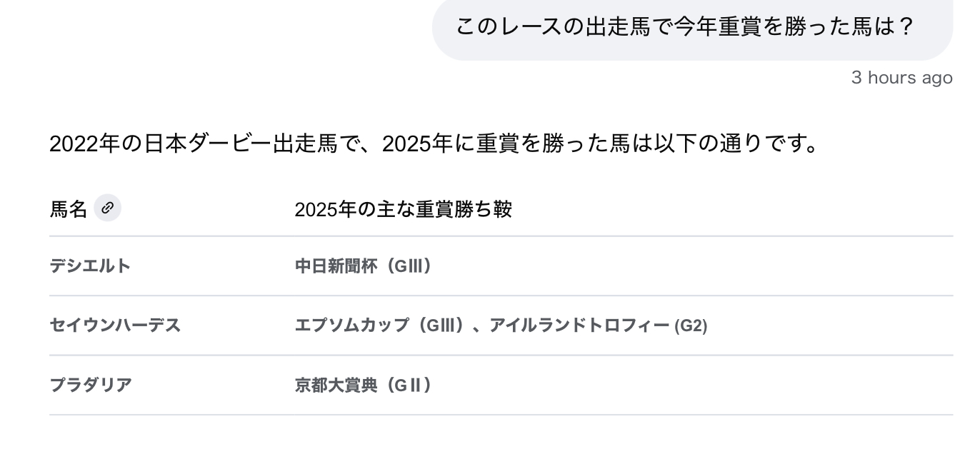Select the デシエルト horse name cell
This screenshot has width=980, height=449.
(x=90, y=266)
